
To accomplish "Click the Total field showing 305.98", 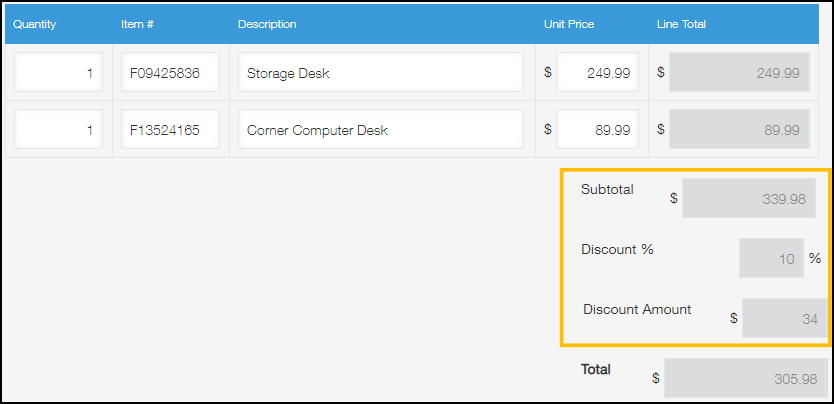I will pyautogui.click(x=745, y=379).
